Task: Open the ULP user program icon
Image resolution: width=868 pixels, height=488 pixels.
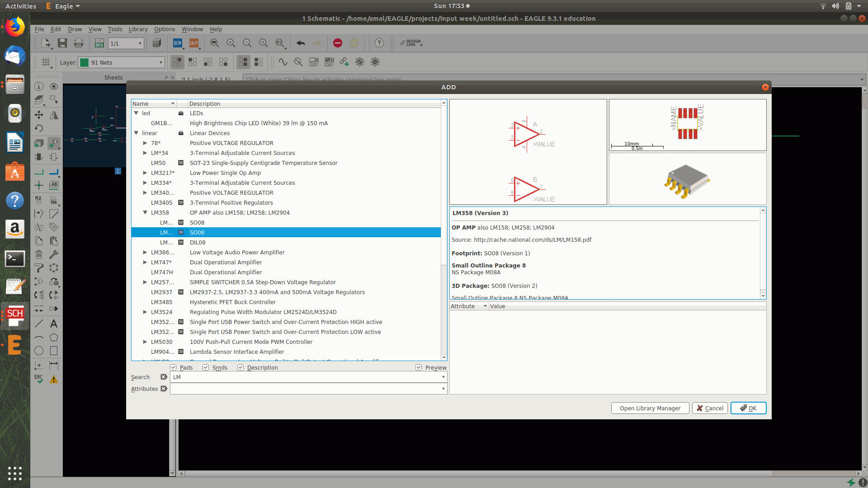Action: [x=194, y=43]
